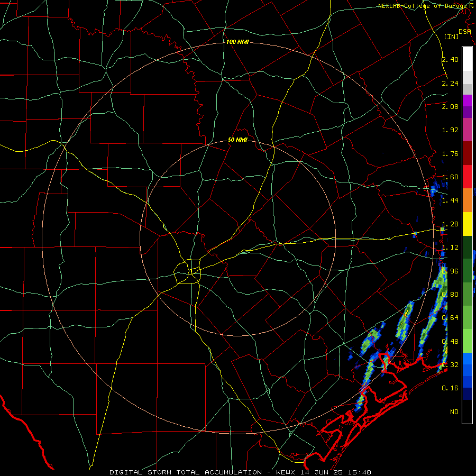The height and width of the screenshot is (476, 476).
Task: Click the 0.64 scale value
Action: tap(450, 318)
